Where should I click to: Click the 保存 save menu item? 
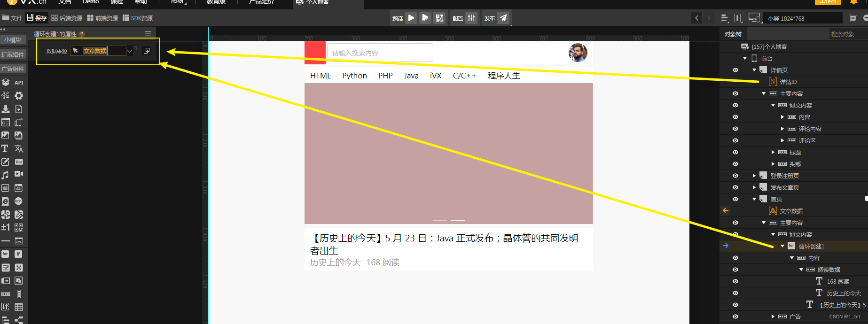coord(37,18)
